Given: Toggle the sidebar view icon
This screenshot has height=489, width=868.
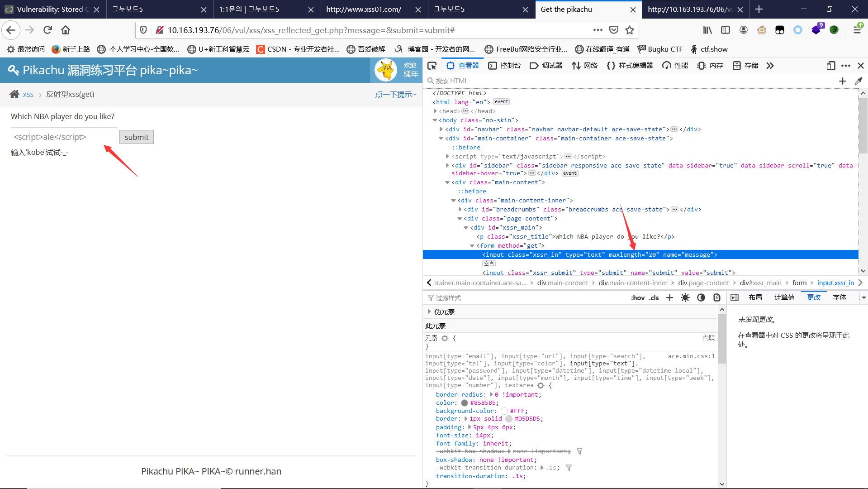Looking at the screenshot, I should [x=726, y=30].
